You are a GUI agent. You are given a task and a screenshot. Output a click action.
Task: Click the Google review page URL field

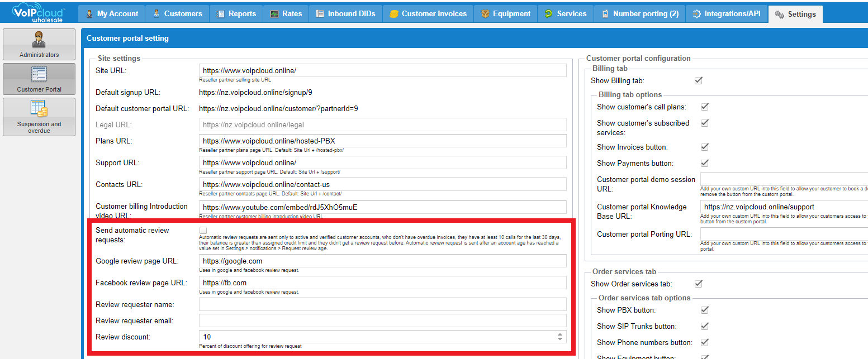point(382,261)
